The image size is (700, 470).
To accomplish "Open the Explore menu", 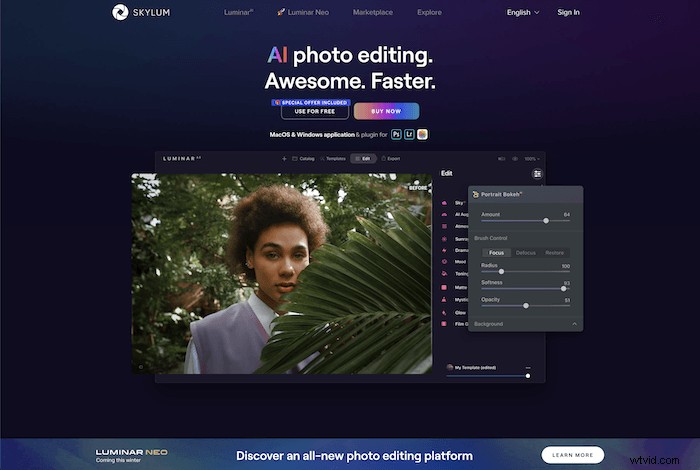I will [429, 12].
